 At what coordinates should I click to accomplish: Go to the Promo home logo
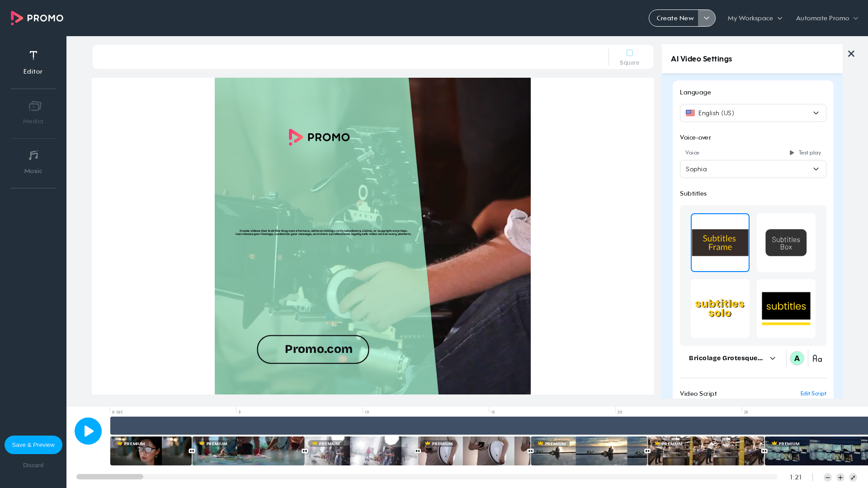coord(37,18)
